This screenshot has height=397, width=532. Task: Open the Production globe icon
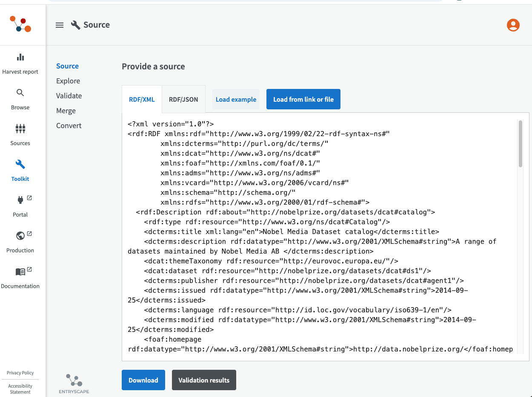(20, 236)
